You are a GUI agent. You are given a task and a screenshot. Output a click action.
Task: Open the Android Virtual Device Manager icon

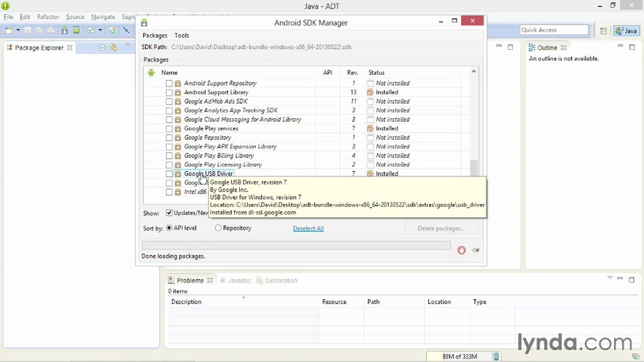point(76,30)
